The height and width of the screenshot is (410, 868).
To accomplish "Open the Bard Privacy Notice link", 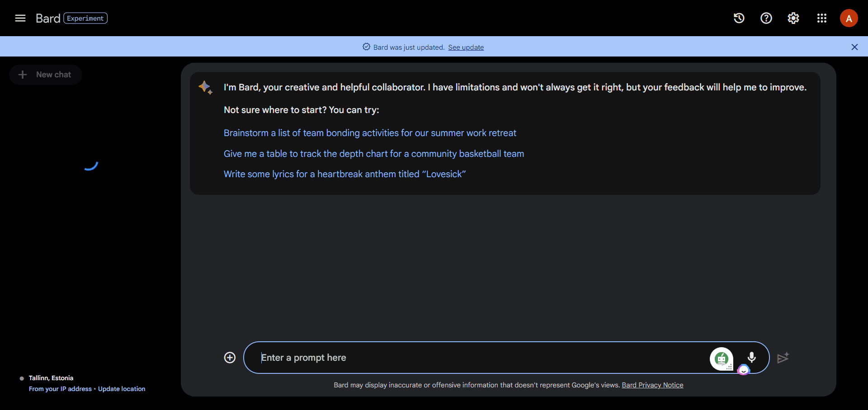I will tap(652, 385).
